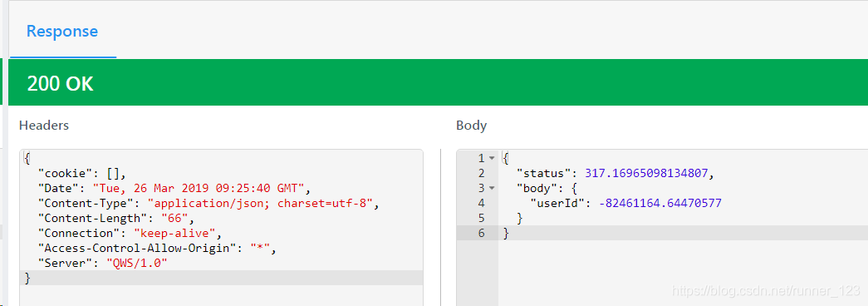Screen dimensions: 868x306
Task: Select the userId value -82461164.64470577
Action: pos(660,204)
